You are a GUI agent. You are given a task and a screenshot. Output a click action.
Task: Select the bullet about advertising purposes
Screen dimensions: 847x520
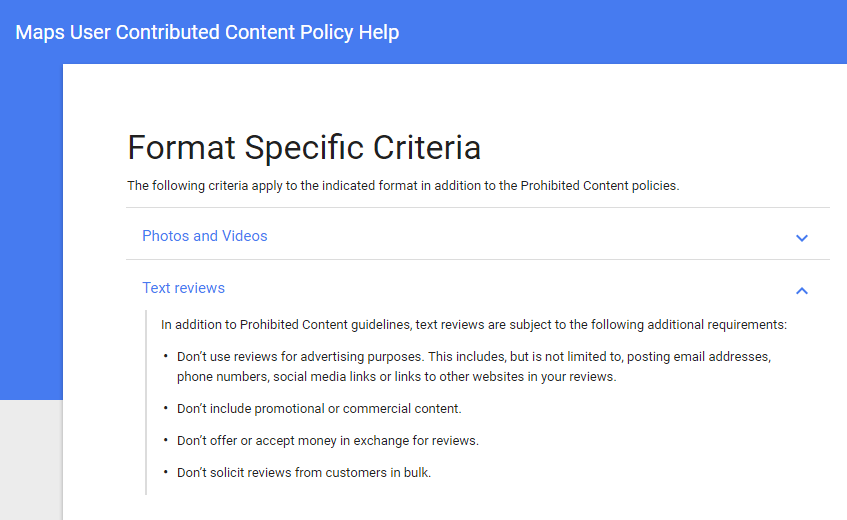pos(474,367)
